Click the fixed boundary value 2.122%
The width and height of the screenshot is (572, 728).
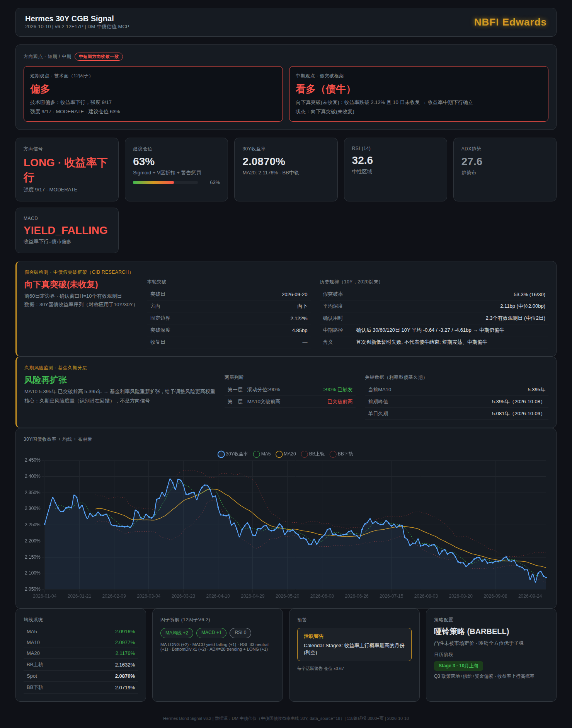pos(299,319)
